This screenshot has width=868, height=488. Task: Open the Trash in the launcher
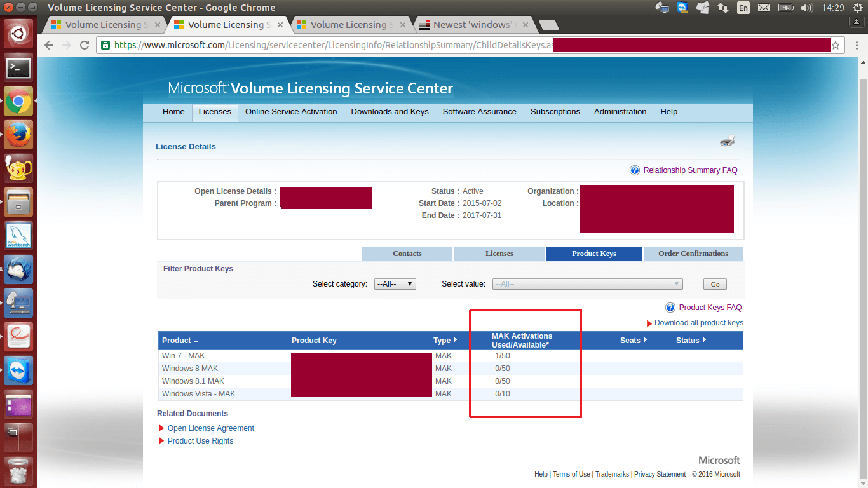[18, 471]
